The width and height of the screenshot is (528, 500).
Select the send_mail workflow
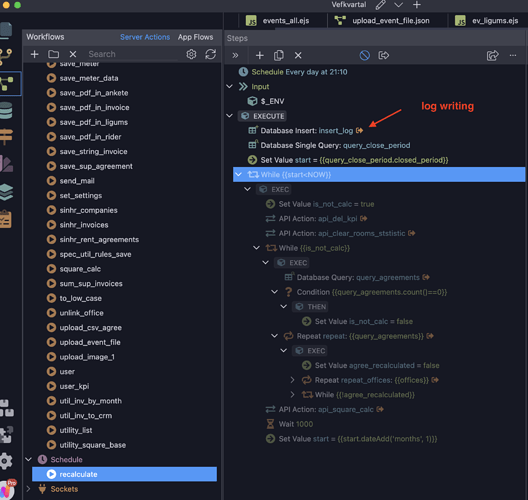point(77,181)
